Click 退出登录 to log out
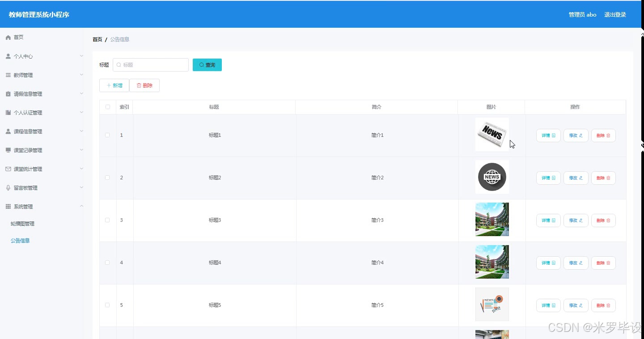This screenshot has width=644, height=339. pos(615,15)
